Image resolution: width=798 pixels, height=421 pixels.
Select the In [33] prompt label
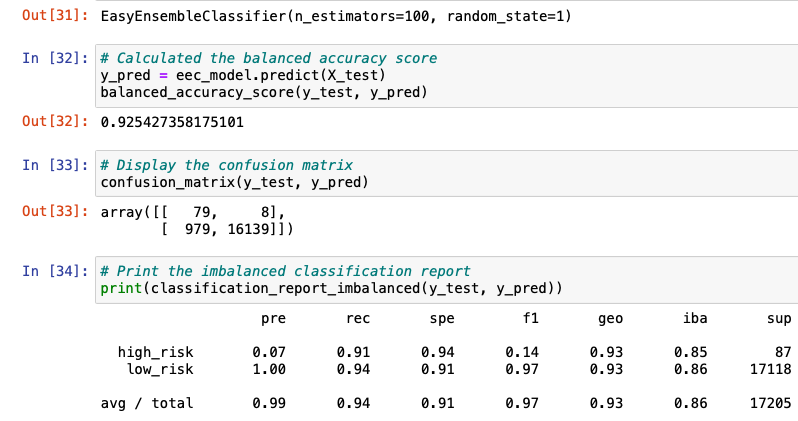(55, 165)
